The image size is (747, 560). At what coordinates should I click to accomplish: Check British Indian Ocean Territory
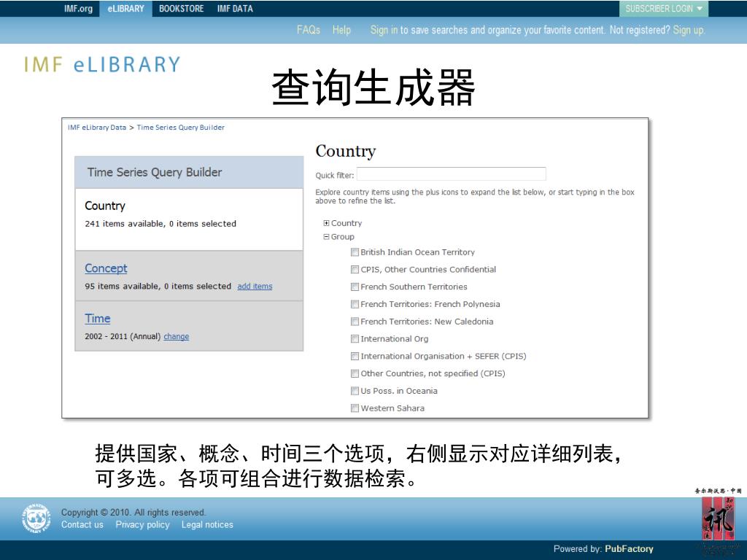pyautogui.click(x=355, y=252)
